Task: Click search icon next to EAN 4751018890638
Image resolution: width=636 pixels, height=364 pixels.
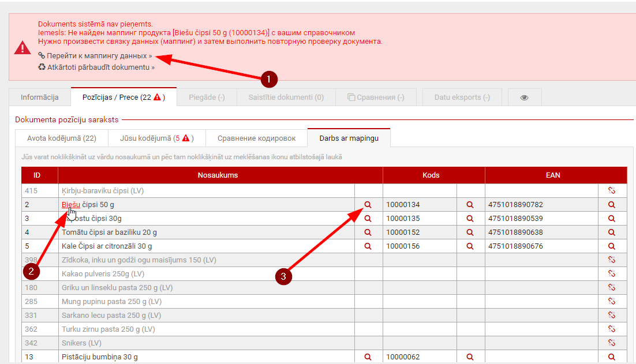Action: click(x=612, y=232)
